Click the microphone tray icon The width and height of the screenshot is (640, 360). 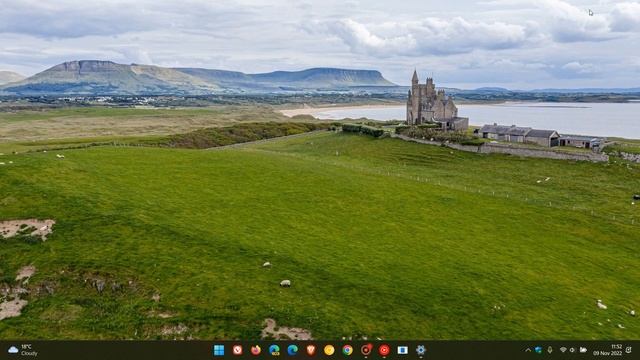[550, 350]
